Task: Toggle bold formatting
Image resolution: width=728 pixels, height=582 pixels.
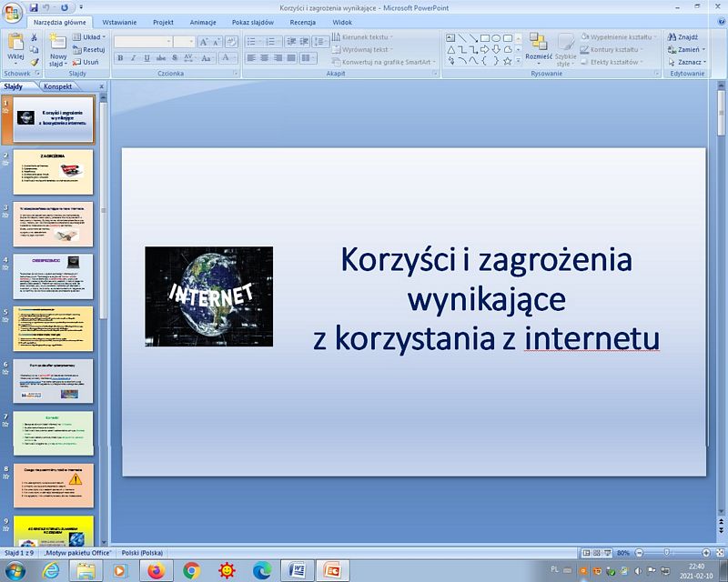Action: (120, 58)
